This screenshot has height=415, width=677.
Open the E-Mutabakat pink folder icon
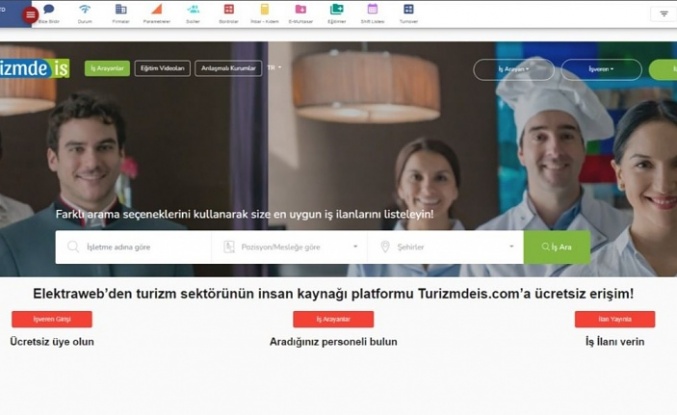point(301,9)
